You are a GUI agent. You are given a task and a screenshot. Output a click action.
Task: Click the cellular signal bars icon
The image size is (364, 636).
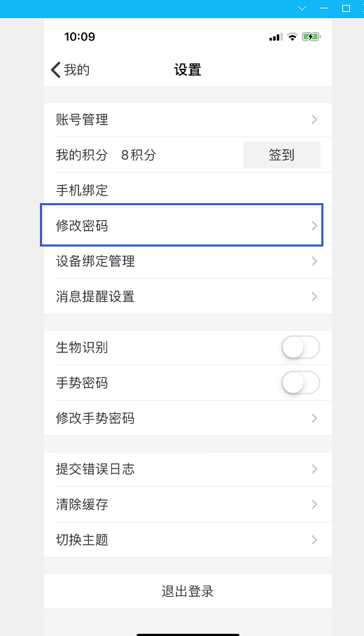pos(276,37)
